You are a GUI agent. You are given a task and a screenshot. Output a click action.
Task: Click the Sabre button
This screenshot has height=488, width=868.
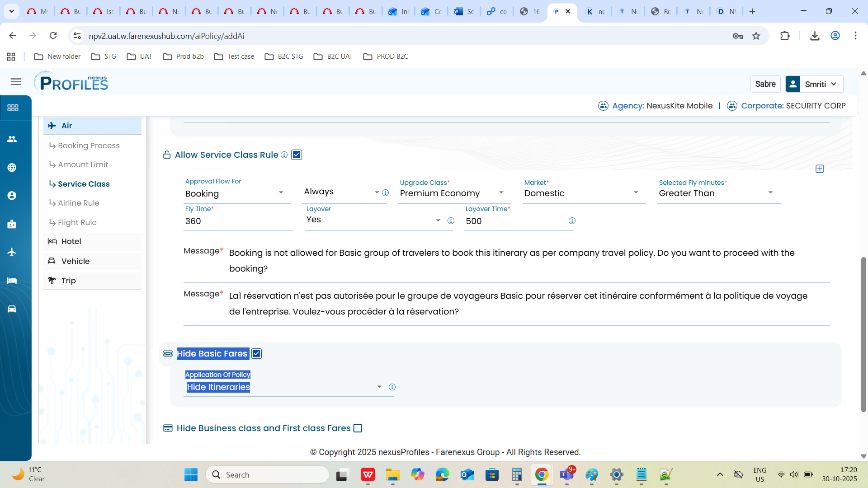pos(765,84)
